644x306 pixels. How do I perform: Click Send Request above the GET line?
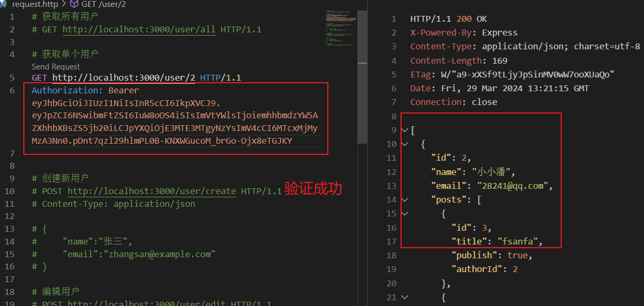56,67
